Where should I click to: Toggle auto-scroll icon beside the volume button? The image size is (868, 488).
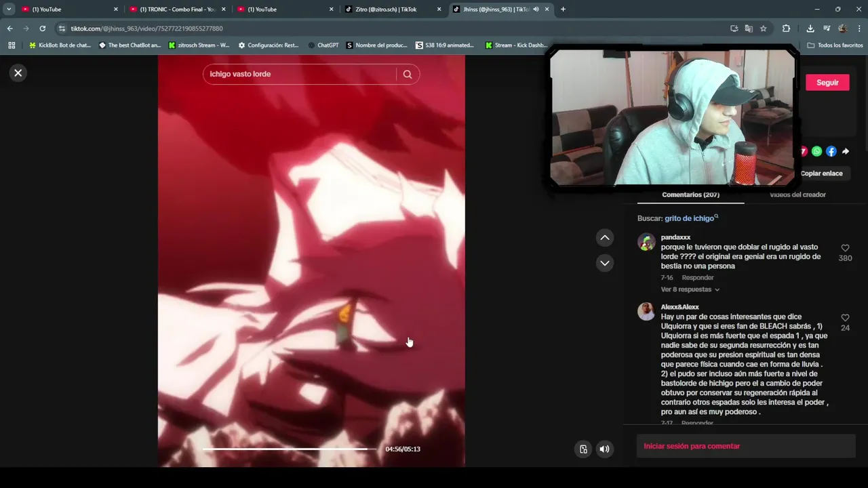[583, 449]
